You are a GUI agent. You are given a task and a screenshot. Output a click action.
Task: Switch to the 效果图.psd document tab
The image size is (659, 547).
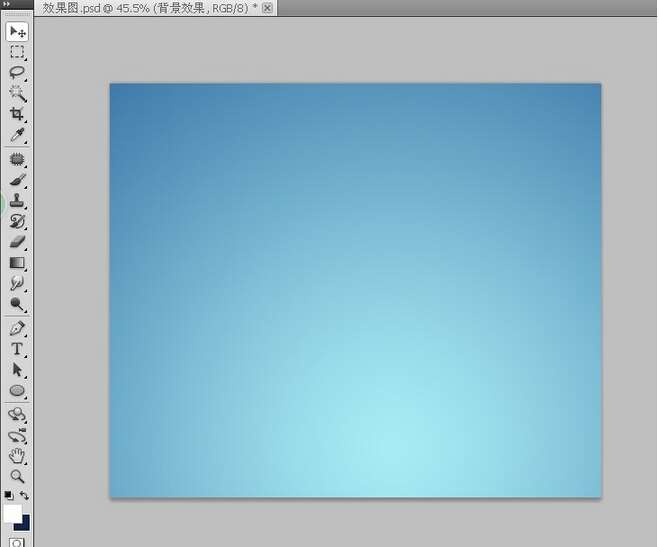(x=150, y=7)
